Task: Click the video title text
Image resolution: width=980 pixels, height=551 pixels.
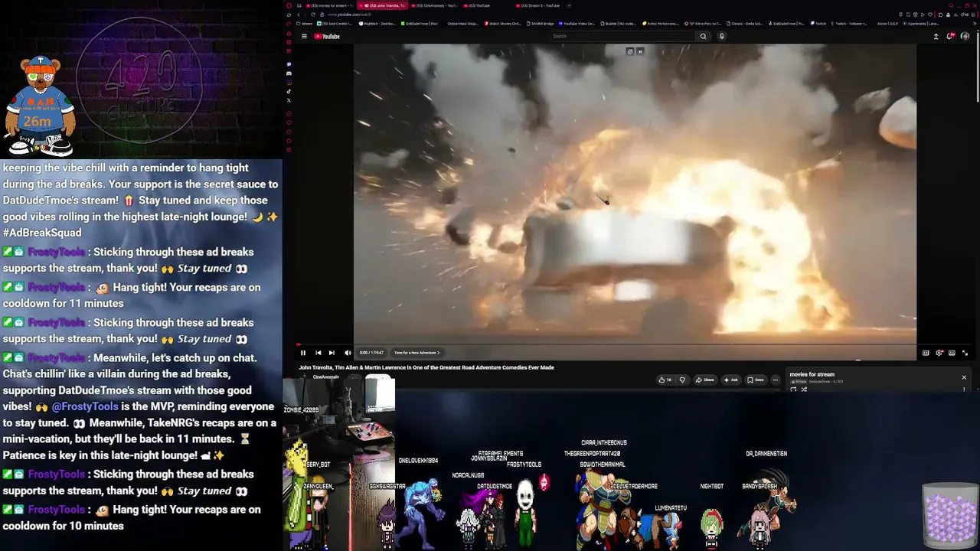Action: [426, 367]
